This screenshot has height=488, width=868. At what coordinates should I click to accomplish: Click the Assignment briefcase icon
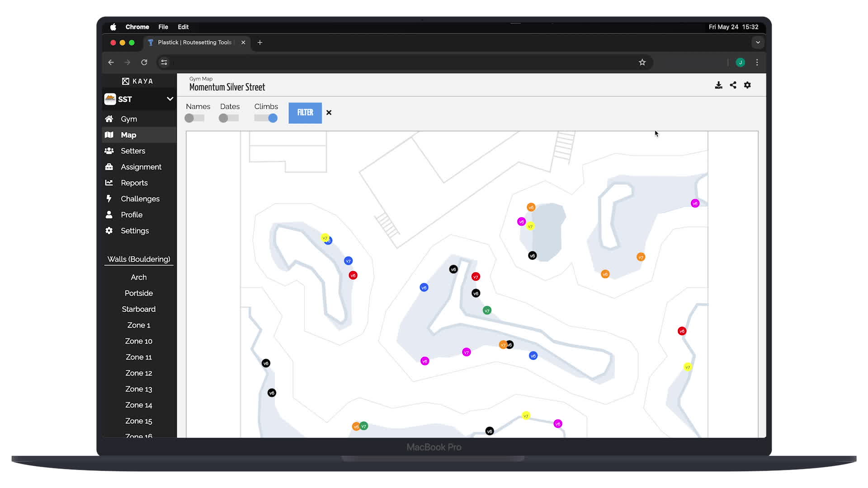pos(109,167)
